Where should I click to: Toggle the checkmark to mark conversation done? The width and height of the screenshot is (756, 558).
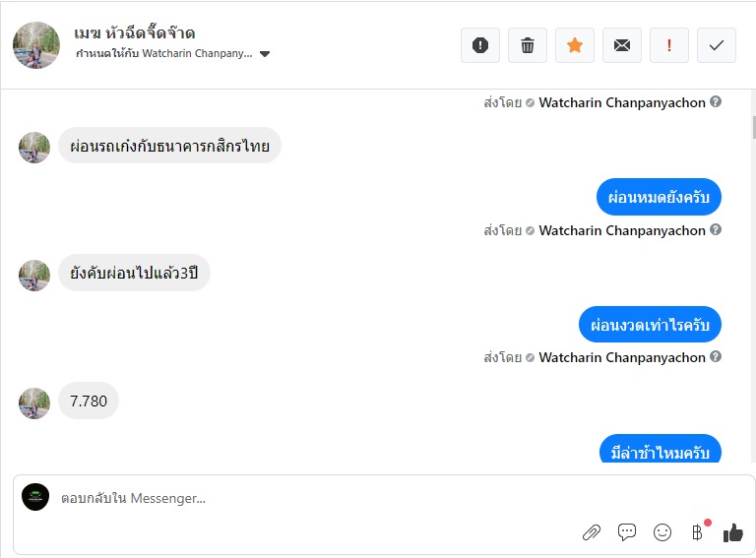click(x=717, y=45)
